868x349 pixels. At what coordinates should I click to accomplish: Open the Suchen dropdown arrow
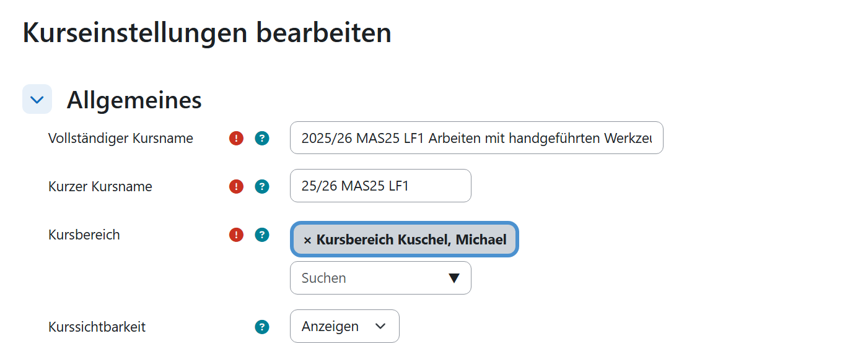454,278
